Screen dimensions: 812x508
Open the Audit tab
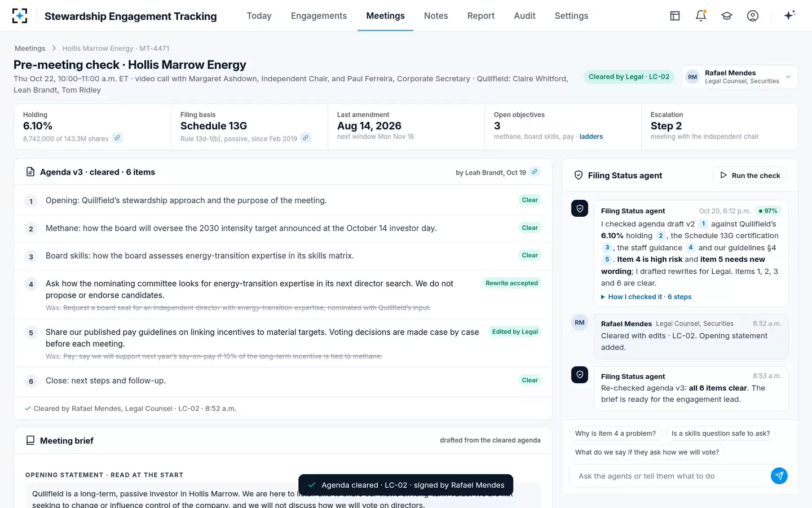pos(524,16)
